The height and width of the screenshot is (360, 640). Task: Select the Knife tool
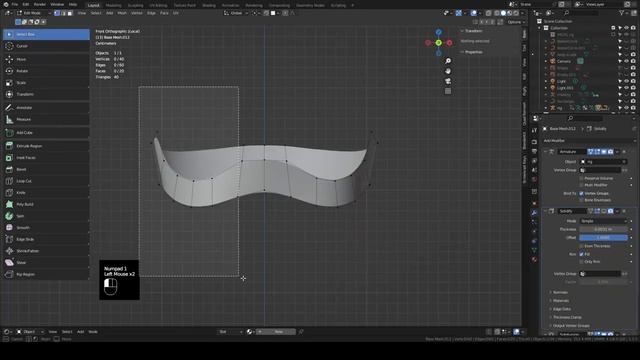46,193
